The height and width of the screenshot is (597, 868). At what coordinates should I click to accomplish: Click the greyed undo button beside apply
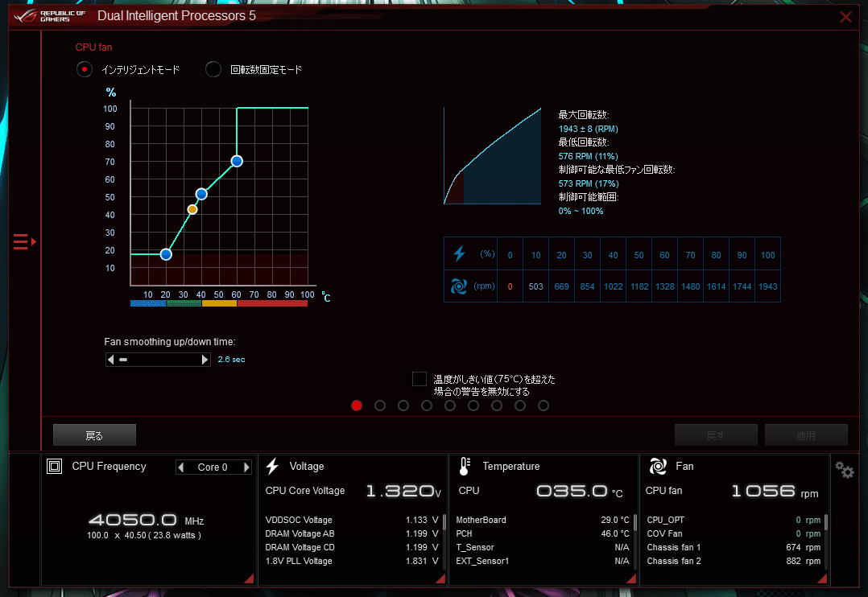pyautogui.click(x=716, y=435)
